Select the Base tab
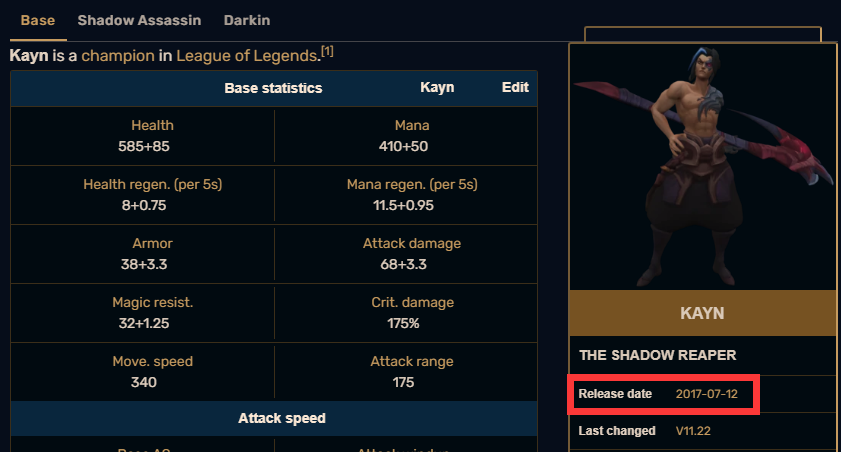This screenshot has height=452, width=841. [38, 20]
